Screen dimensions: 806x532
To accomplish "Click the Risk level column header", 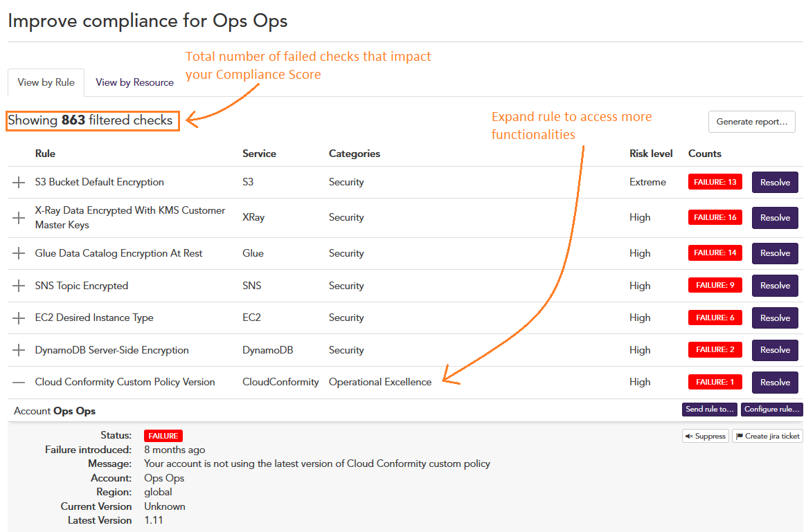I will (651, 154).
